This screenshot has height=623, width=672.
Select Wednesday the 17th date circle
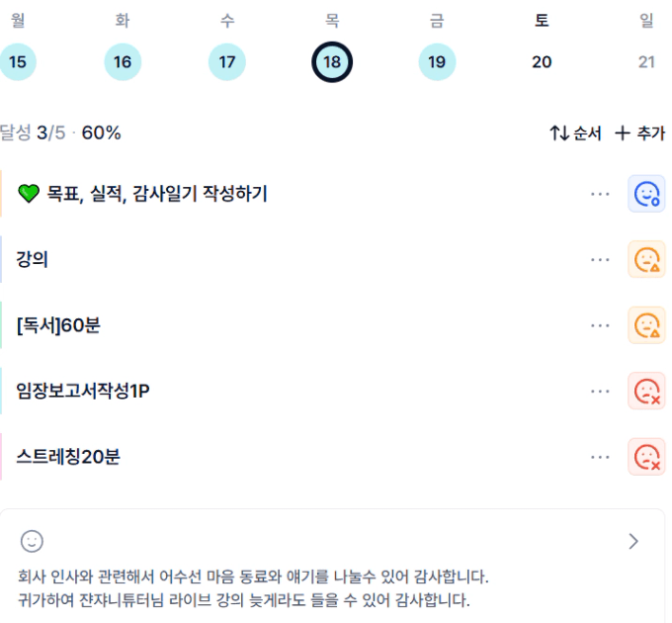[x=227, y=62]
